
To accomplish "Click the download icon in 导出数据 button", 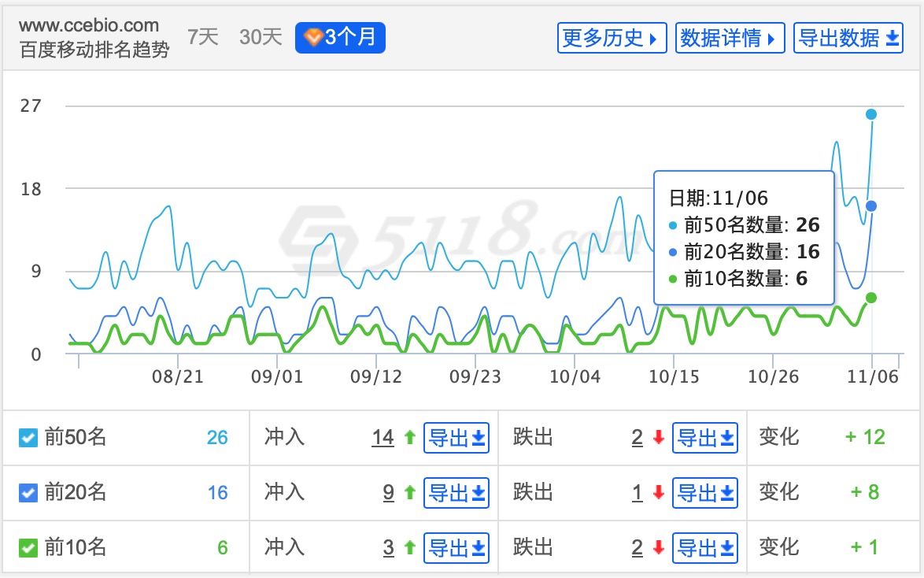I will tap(893, 37).
